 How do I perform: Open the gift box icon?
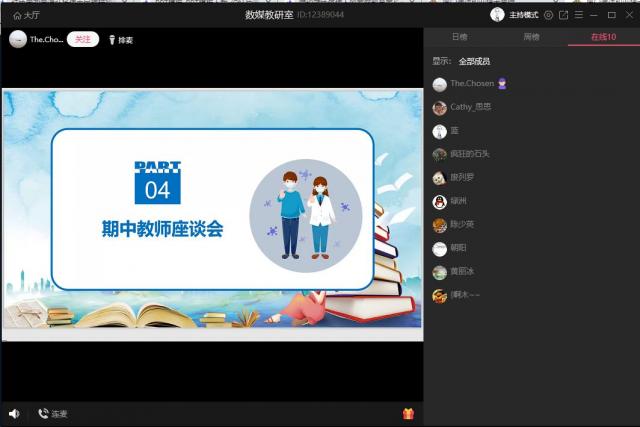click(408, 413)
